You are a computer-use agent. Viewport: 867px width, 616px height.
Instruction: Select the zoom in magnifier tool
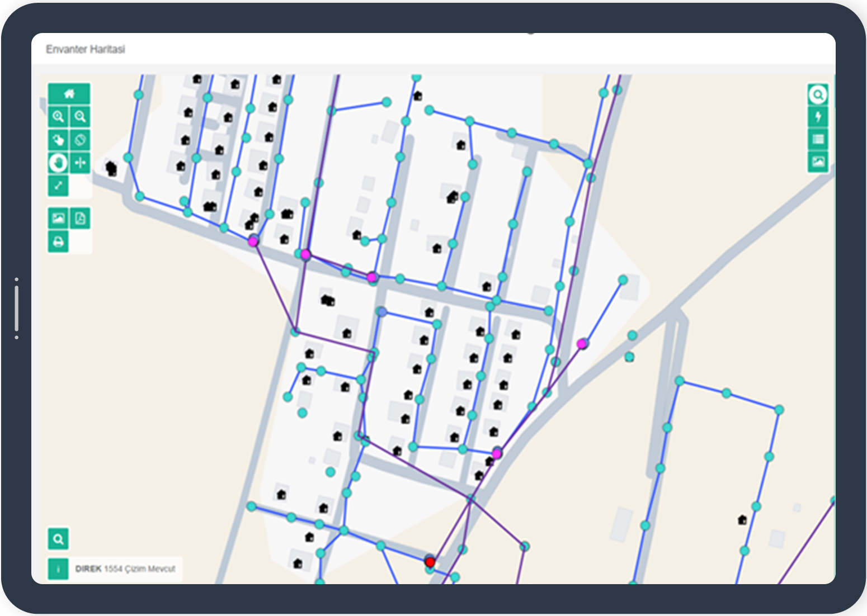tap(58, 117)
